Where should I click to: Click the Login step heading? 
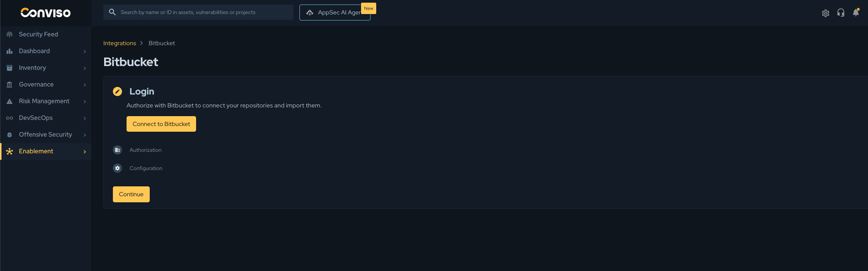tap(142, 91)
